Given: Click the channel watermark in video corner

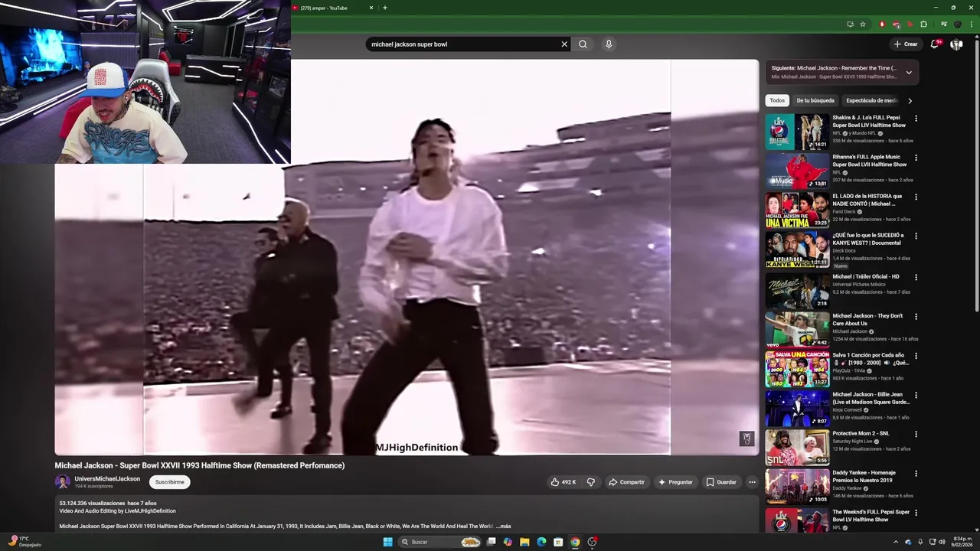Looking at the screenshot, I should click(746, 439).
